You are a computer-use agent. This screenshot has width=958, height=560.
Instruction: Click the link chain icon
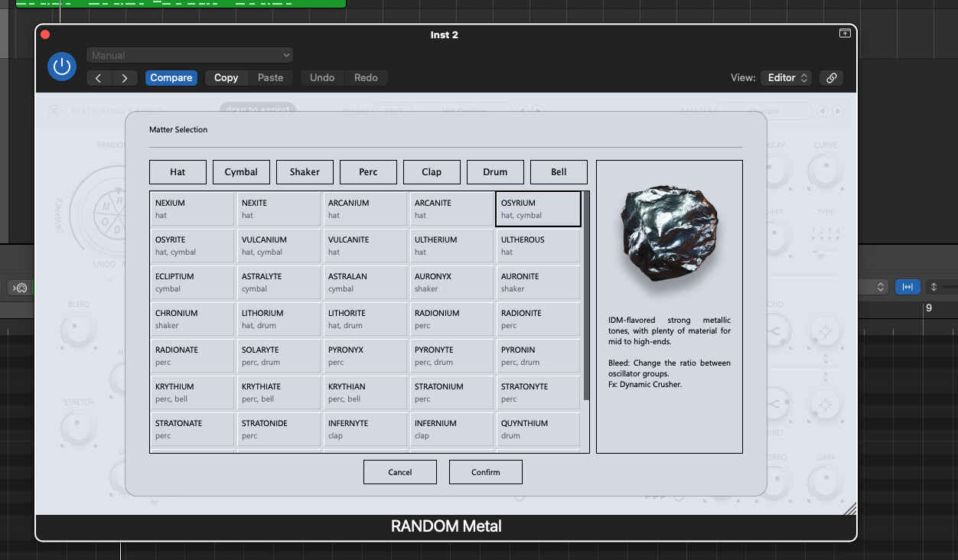coord(831,77)
